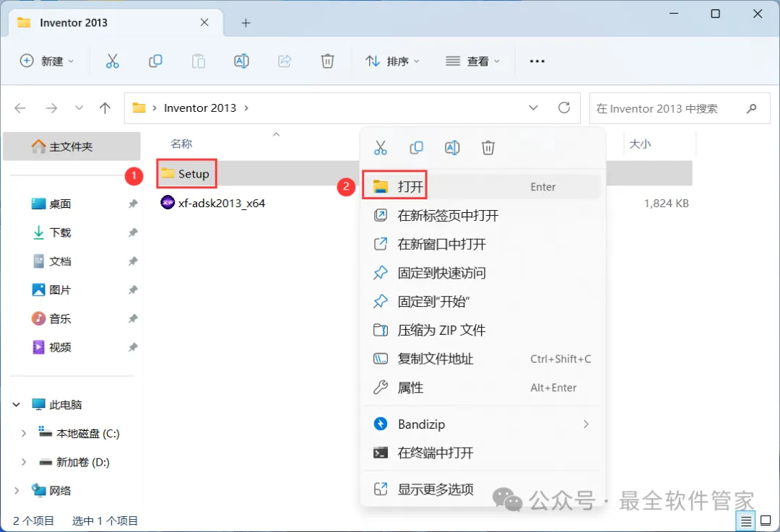
Task: Expand 本地磁盘 (C:) node
Action: 23,434
